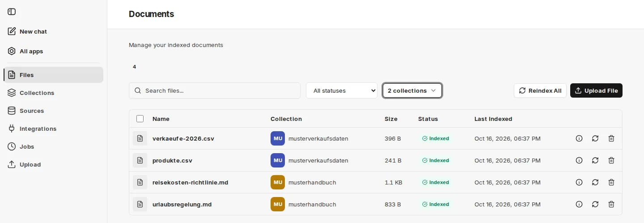Screen dimensions: 644x223
Task: Click musterverkaufsdaten in verkaeufe-2026.csv row
Action: point(318,138)
